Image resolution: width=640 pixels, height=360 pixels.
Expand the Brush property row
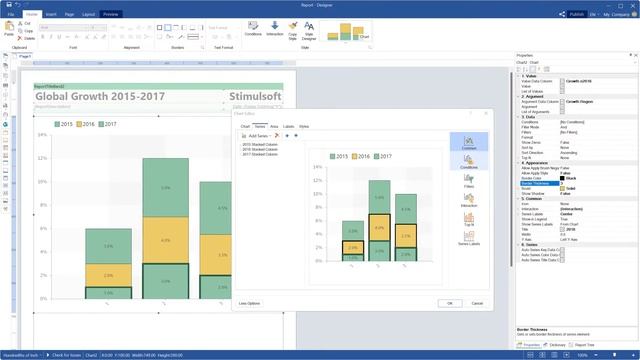click(x=518, y=189)
